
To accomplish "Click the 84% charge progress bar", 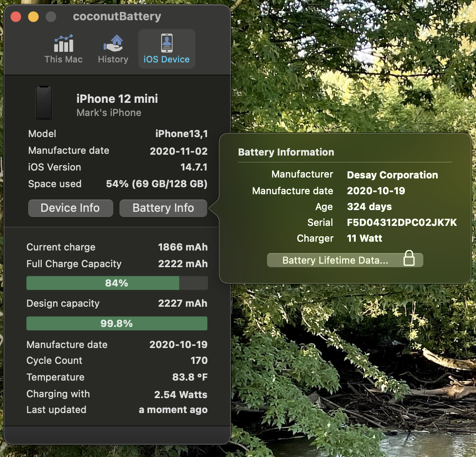I will [x=117, y=283].
